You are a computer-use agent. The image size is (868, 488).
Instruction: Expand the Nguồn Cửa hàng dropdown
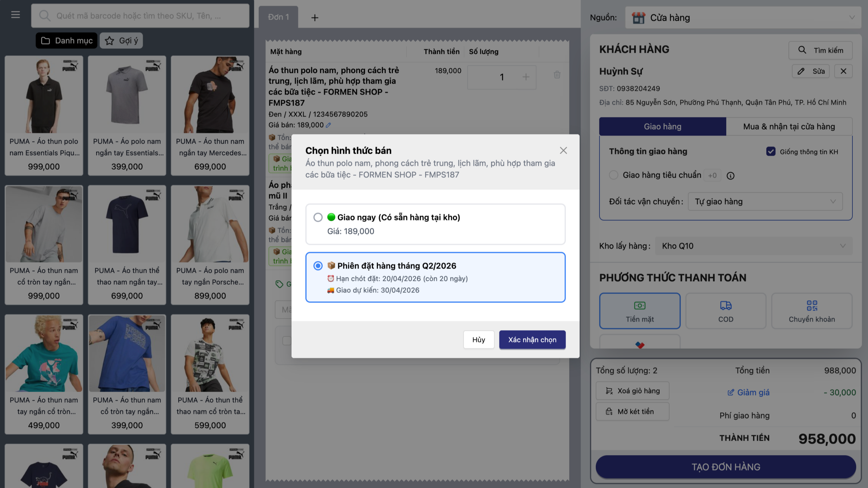pyautogui.click(x=743, y=18)
